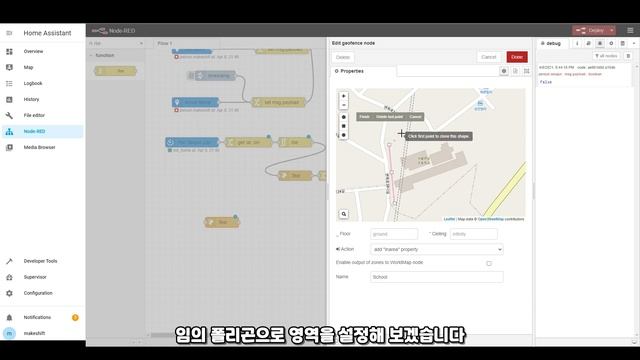
Task: Click the Delete node button
Action: 343,57
